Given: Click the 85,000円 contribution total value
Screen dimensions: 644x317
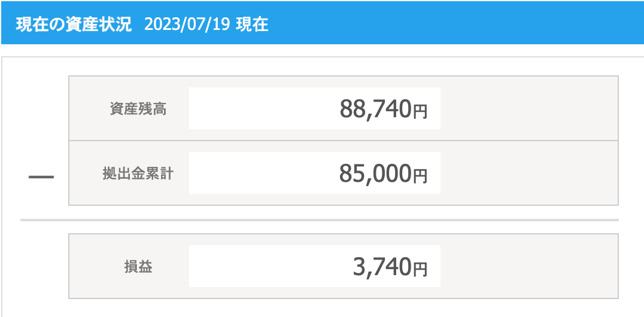Looking at the screenshot, I should click(x=383, y=173).
